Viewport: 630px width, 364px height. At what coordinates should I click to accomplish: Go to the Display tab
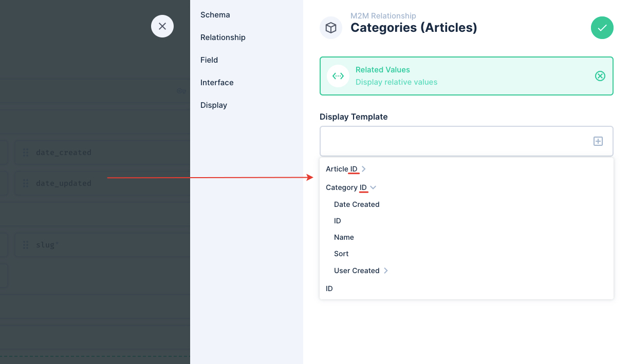pos(214,105)
